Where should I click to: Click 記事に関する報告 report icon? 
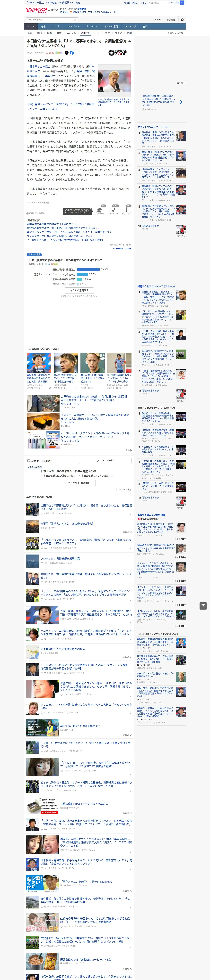pos(36,213)
